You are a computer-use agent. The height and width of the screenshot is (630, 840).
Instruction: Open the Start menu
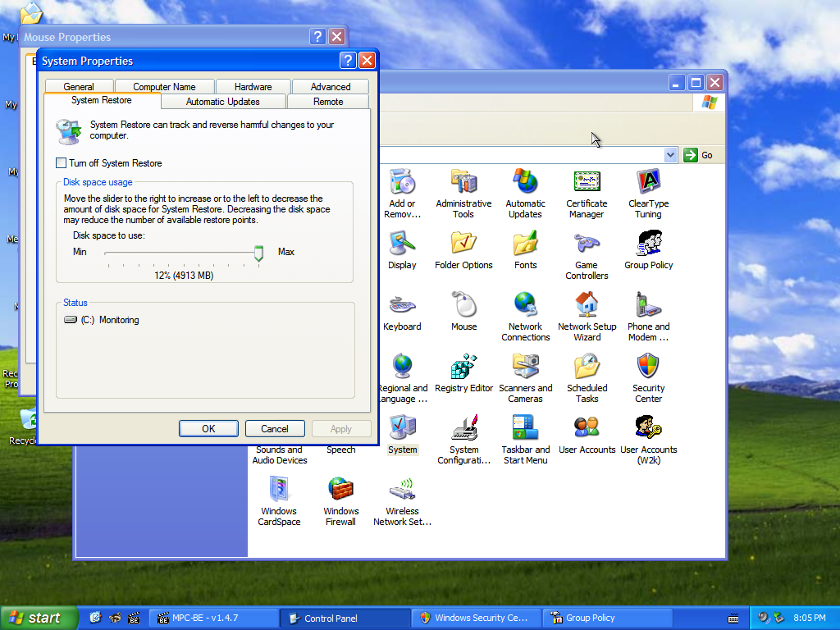(39, 618)
